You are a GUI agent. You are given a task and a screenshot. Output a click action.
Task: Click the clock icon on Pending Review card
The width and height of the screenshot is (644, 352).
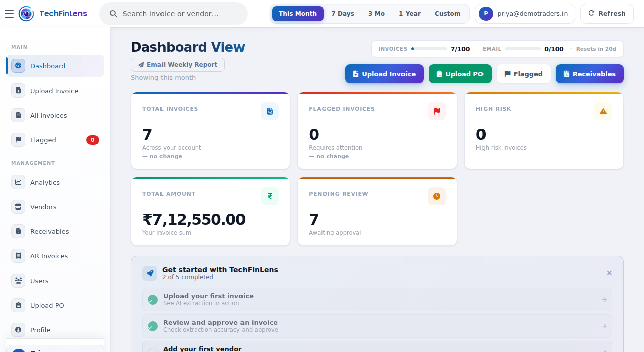click(x=437, y=196)
